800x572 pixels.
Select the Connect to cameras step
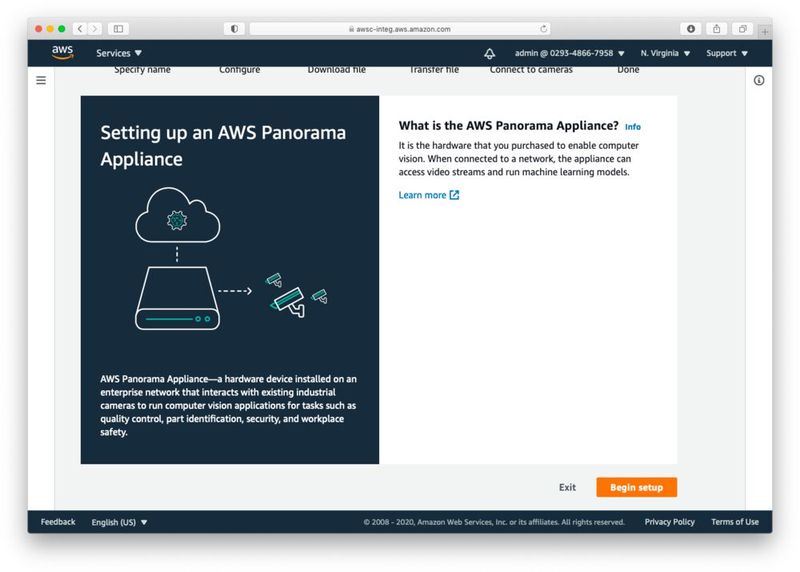[531, 69]
